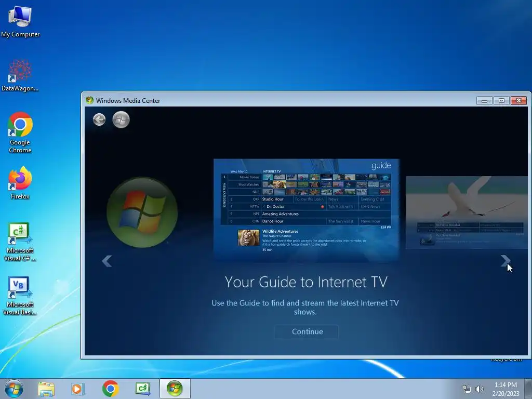Click 'Studio Hour' in the guide preview
The image size is (532, 399).
(x=273, y=199)
